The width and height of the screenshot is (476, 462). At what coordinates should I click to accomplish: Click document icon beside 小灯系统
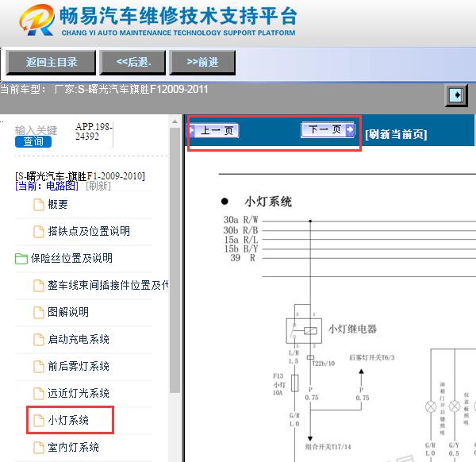click(39, 421)
